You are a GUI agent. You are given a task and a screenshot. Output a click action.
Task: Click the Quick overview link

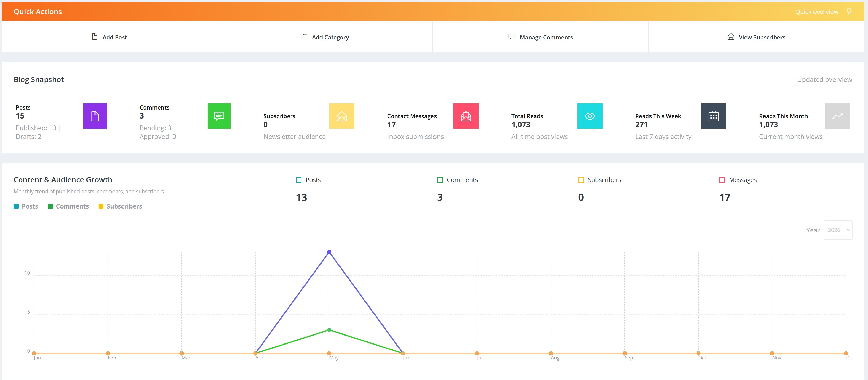pyautogui.click(x=817, y=12)
